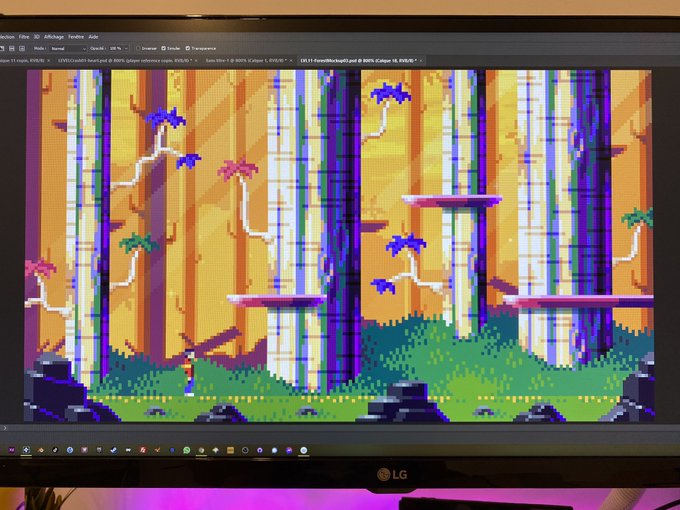This screenshot has width=680, height=510.
Task: Open the red FileZilla taskbar icon
Action: click(x=143, y=450)
